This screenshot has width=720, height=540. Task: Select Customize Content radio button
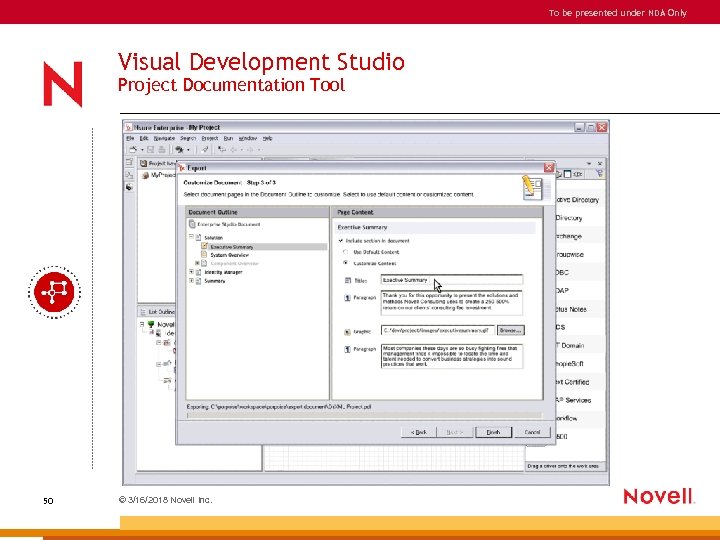pyautogui.click(x=346, y=263)
